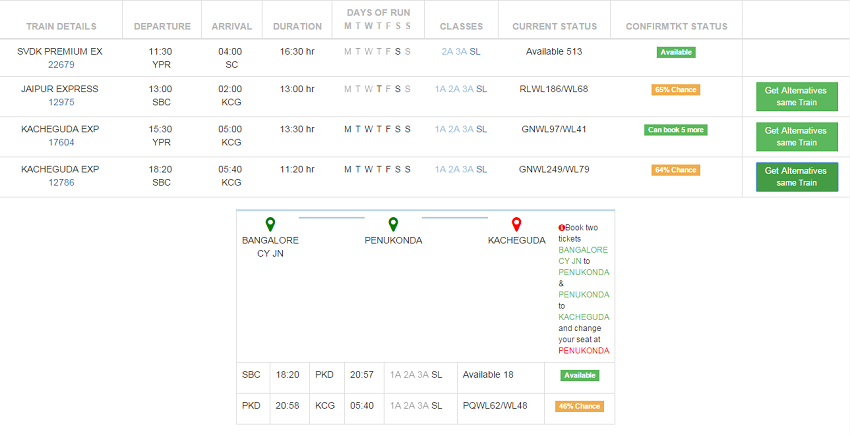Open train number 22679 link
This screenshot has width=850, height=435.
61,64
